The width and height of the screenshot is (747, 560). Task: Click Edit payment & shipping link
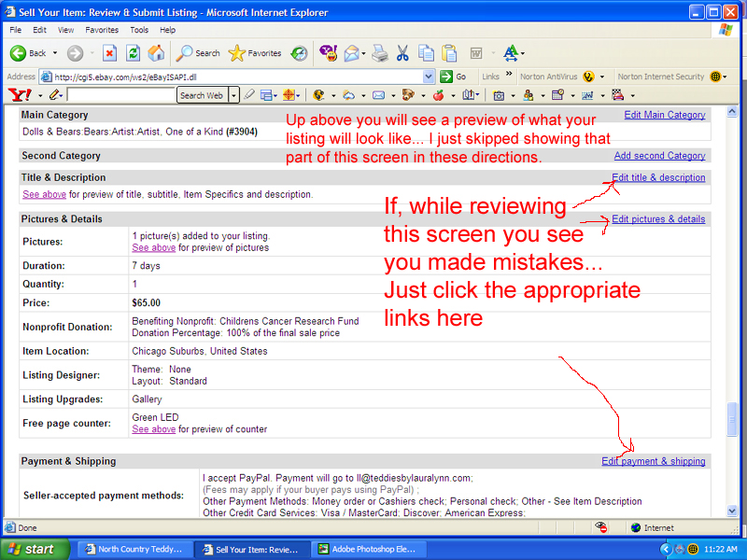[654, 461]
